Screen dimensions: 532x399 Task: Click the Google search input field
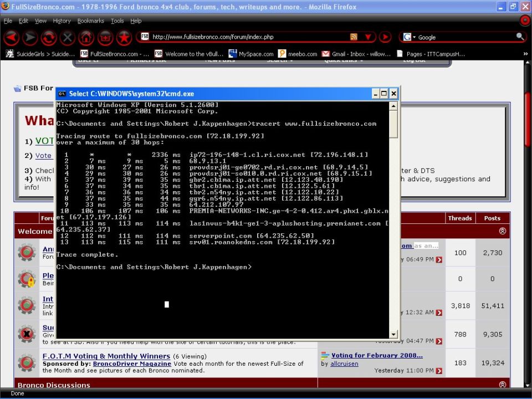point(466,37)
